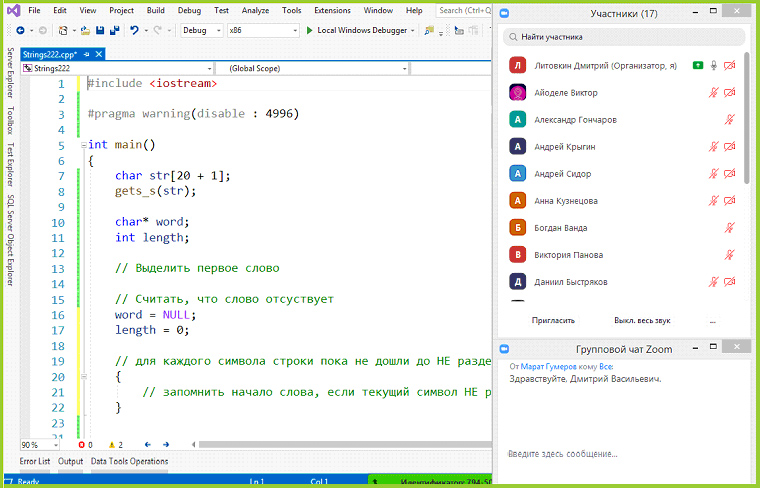Toggle Литовкин Дмитрий's microphone icon

tap(714, 65)
